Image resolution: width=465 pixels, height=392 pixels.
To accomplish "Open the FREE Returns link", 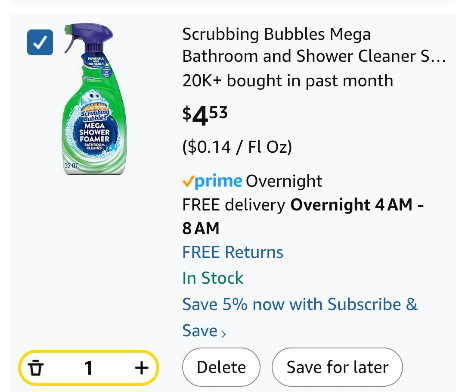I will tap(233, 252).
